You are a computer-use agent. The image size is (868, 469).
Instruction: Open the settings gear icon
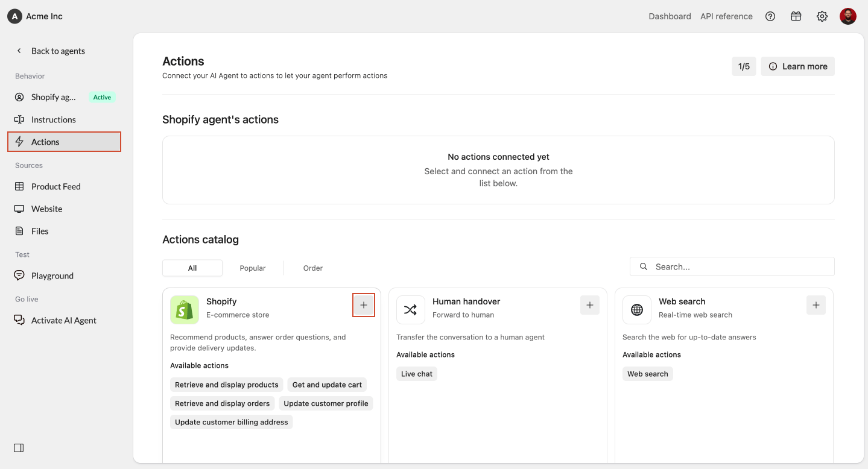822,16
